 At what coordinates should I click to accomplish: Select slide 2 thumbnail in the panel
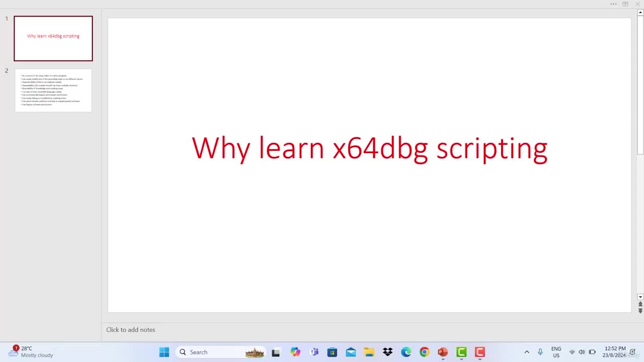point(53,90)
